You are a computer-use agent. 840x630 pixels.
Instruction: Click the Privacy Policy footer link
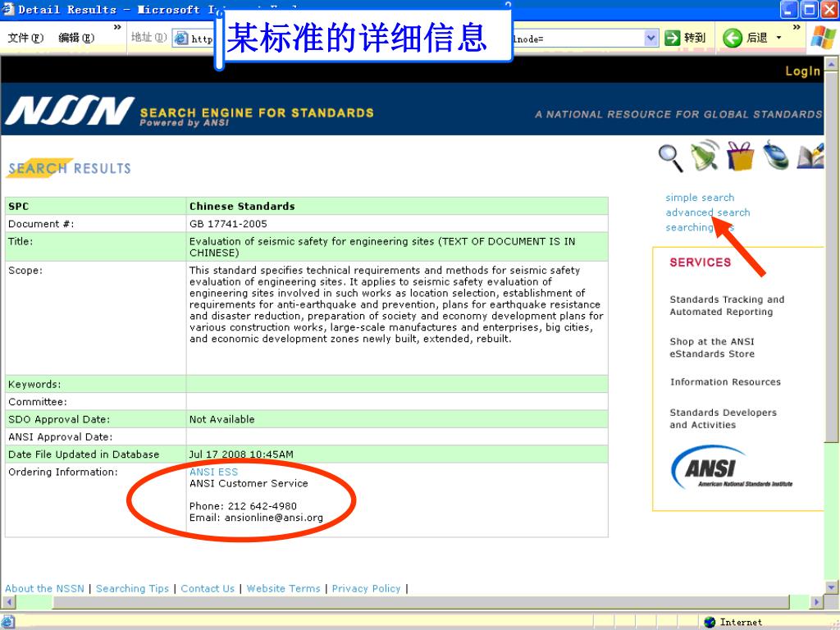(x=366, y=588)
